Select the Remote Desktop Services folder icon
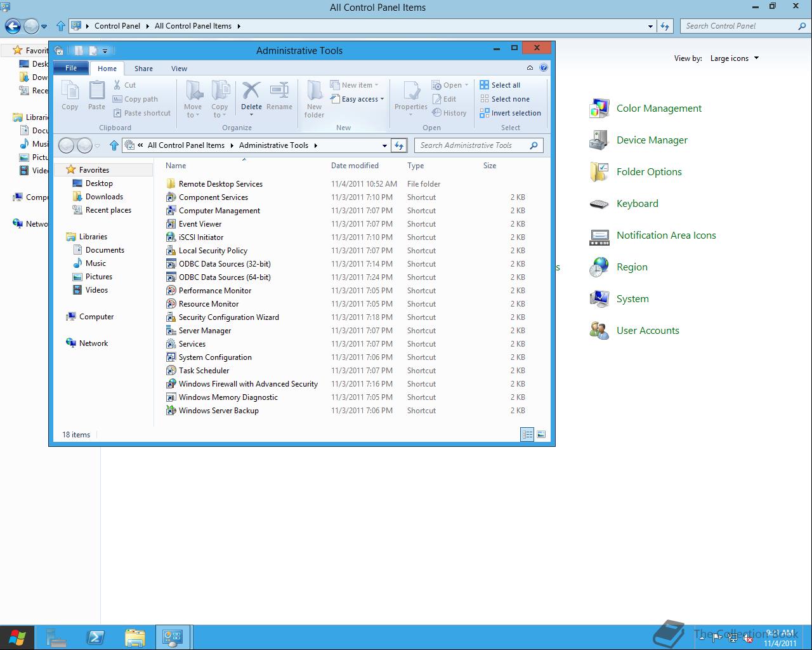The height and width of the screenshot is (650, 812). click(171, 184)
